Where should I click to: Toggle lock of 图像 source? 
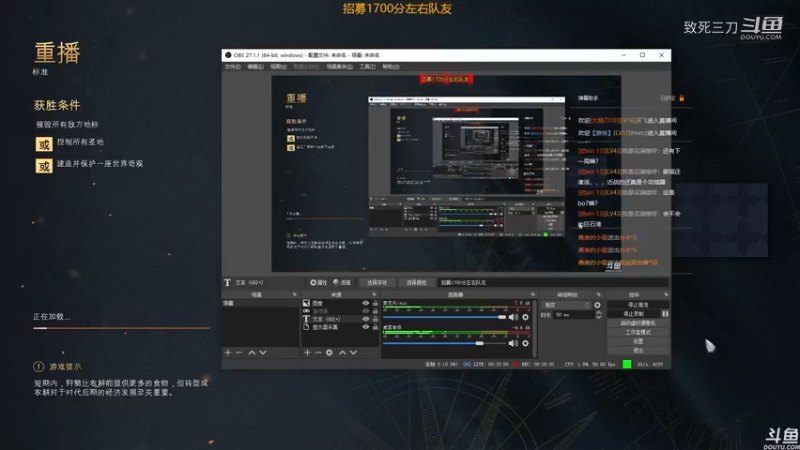(375, 303)
